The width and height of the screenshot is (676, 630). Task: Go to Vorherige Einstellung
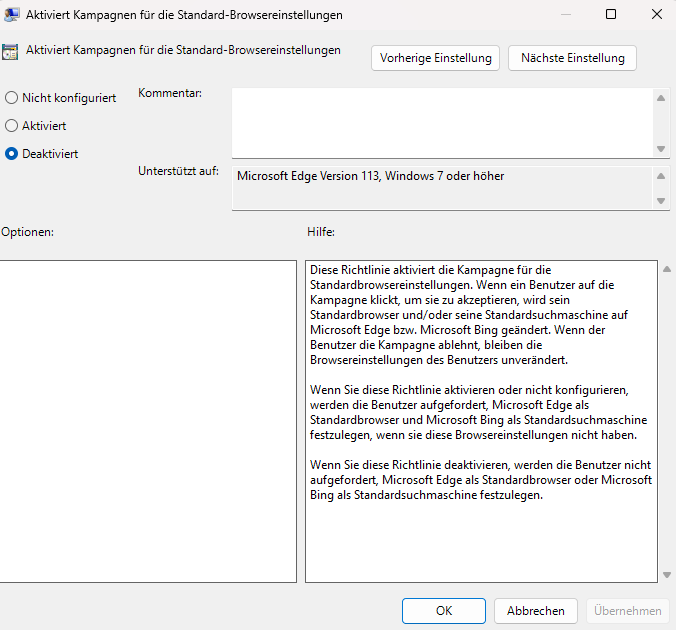tap(435, 58)
